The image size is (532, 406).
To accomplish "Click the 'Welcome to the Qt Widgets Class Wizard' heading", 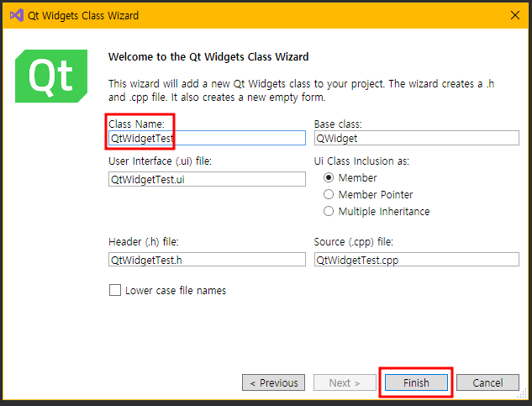I will 208,56.
